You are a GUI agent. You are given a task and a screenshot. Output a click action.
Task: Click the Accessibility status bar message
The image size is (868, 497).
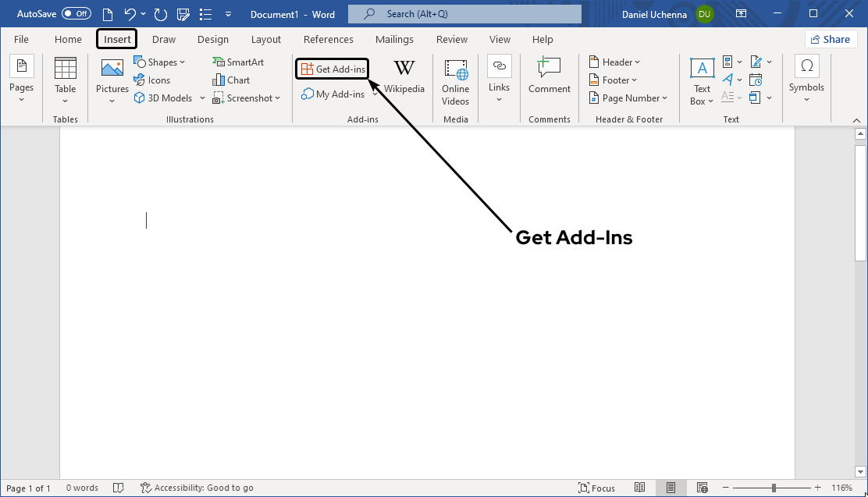[197, 487]
